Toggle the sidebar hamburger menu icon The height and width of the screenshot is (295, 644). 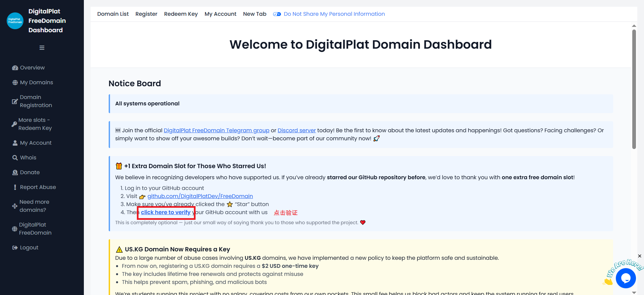[x=42, y=48]
